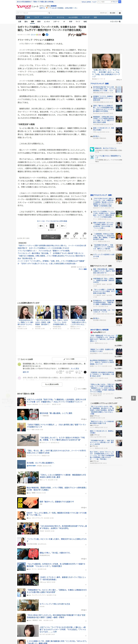Open ranking item 1 痛き肉店が貼り紙
Screen dimensions: 138x644
coord(104,89)
